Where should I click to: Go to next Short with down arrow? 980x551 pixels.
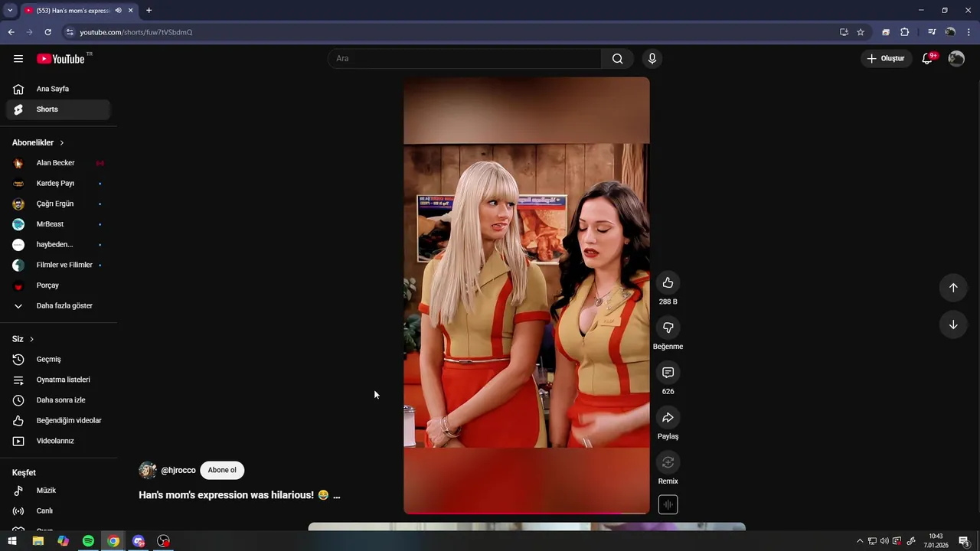tap(953, 324)
